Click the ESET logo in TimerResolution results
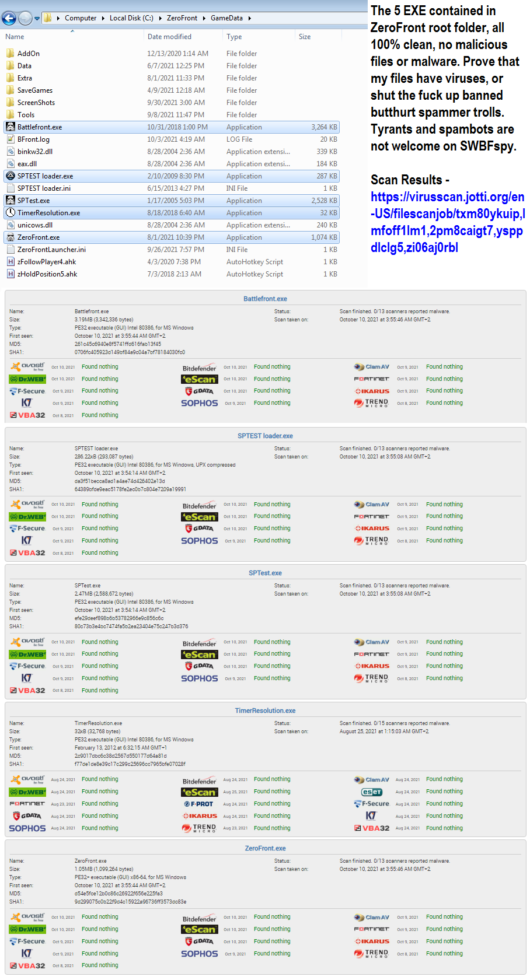 click(x=371, y=792)
